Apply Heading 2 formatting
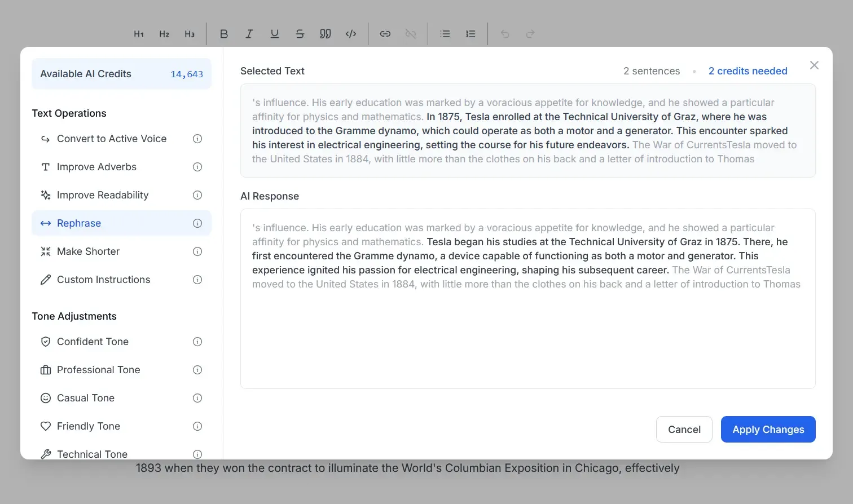The height and width of the screenshot is (504, 853). pyautogui.click(x=164, y=34)
